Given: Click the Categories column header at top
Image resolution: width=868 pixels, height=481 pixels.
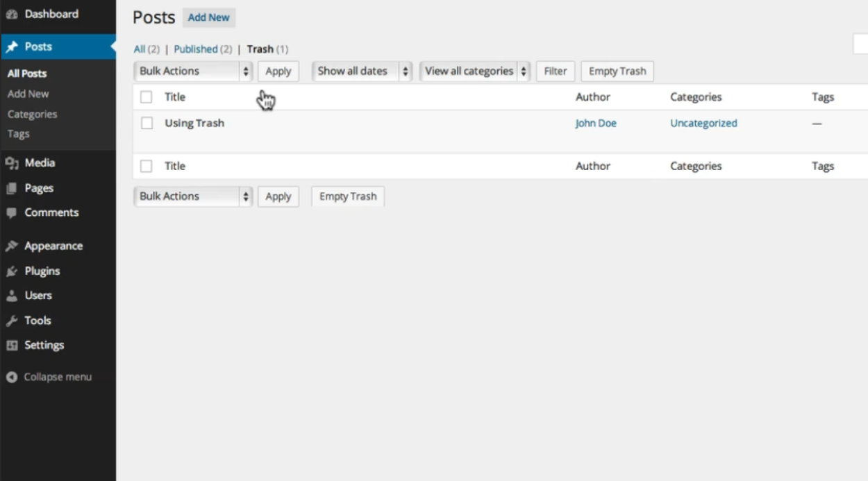Looking at the screenshot, I should tap(696, 97).
